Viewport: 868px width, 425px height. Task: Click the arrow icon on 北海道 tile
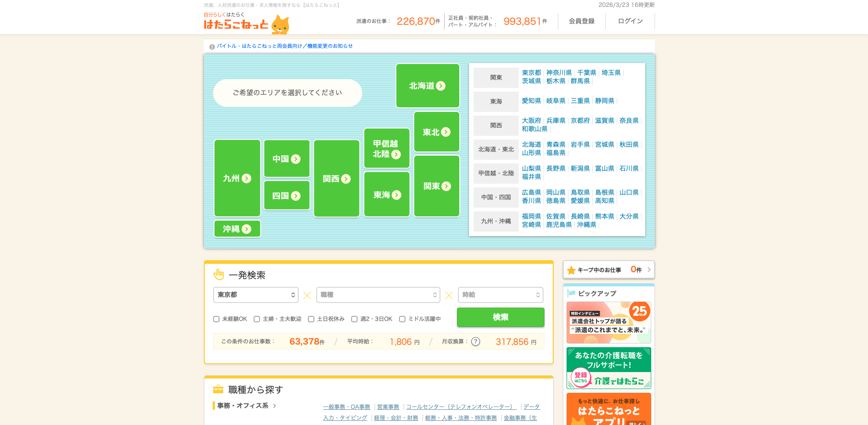click(x=441, y=86)
